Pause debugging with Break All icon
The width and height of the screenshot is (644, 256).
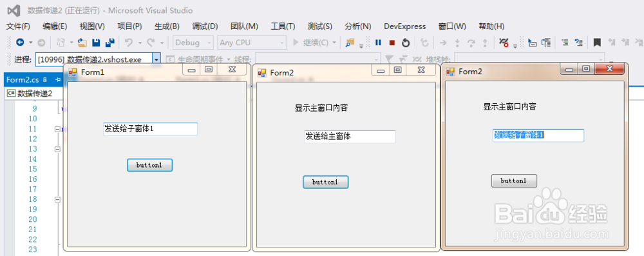(378, 43)
